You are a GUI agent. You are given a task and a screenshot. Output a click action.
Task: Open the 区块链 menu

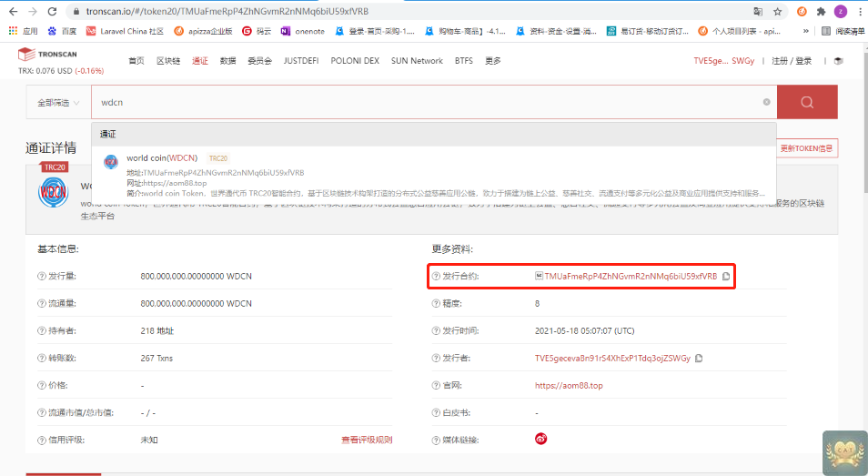[168, 61]
